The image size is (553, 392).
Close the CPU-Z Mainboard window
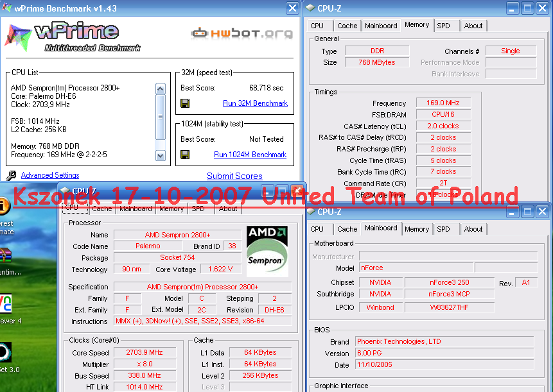[x=543, y=211]
